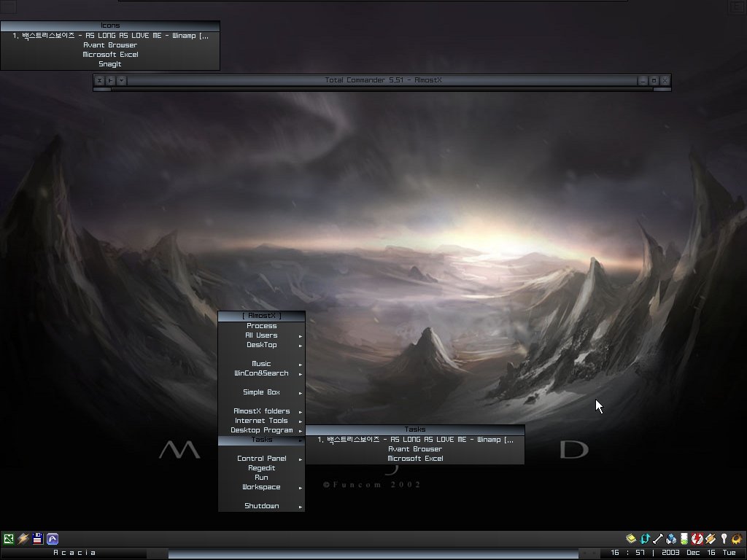Click the Winamp tray icon near the clock
Viewport: 747px width, 560px height.
[711, 539]
